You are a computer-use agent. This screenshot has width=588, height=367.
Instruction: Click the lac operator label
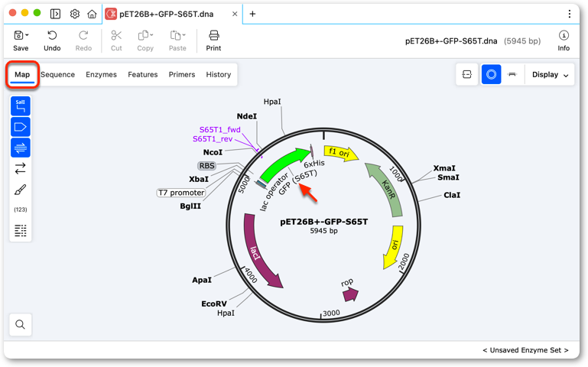[x=274, y=193]
